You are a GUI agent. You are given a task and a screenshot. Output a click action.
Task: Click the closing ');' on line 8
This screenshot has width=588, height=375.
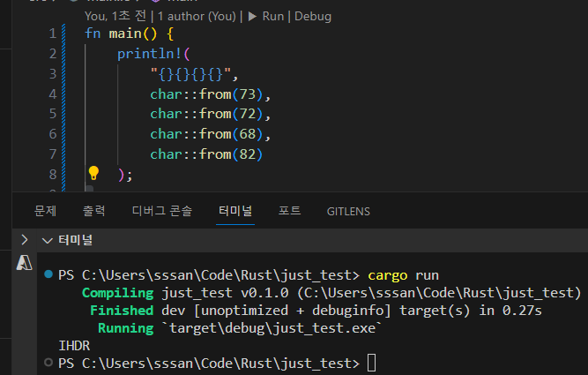pos(125,175)
